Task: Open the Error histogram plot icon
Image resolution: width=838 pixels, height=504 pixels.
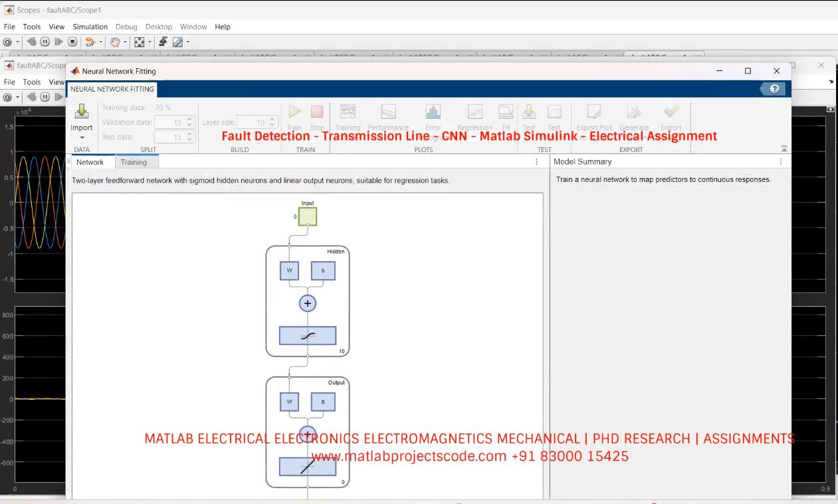Action: (x=433, y=113)
